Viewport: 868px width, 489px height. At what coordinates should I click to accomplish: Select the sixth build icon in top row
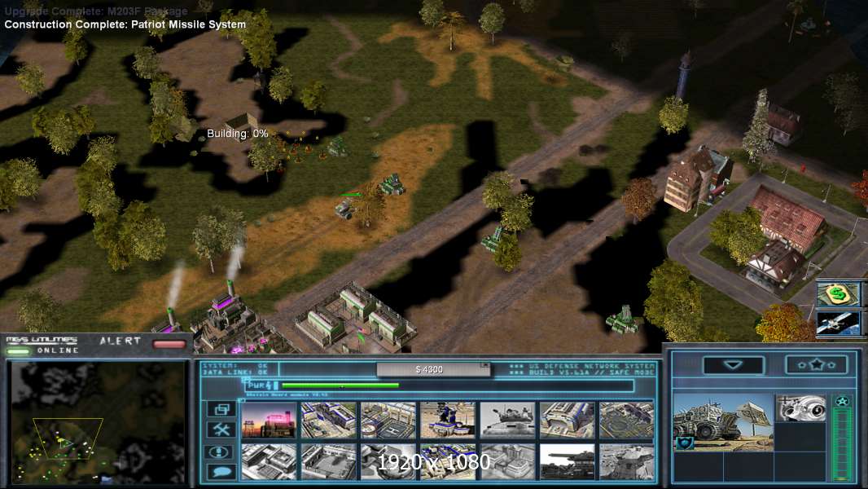pyautogui.click(x=568, y=421)
